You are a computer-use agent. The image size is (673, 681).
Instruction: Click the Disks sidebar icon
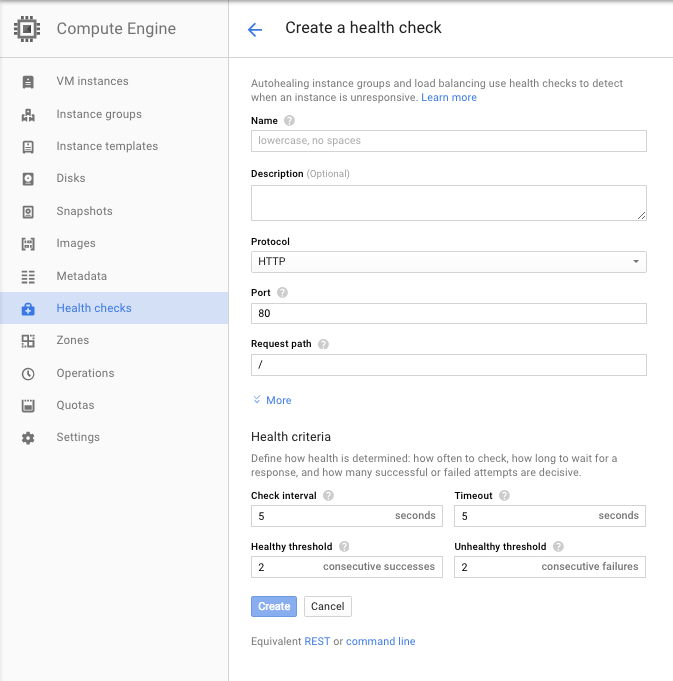(28, 179)
